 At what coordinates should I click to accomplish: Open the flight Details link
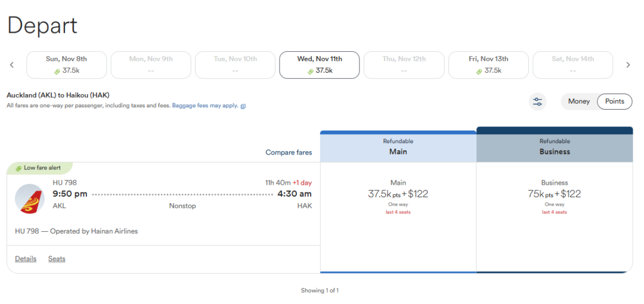26,259
